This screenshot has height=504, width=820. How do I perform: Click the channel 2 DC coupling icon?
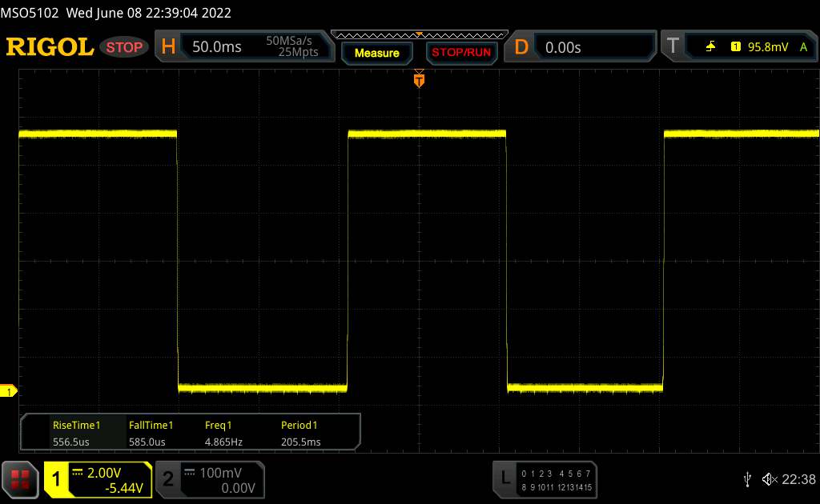point(190,473)
